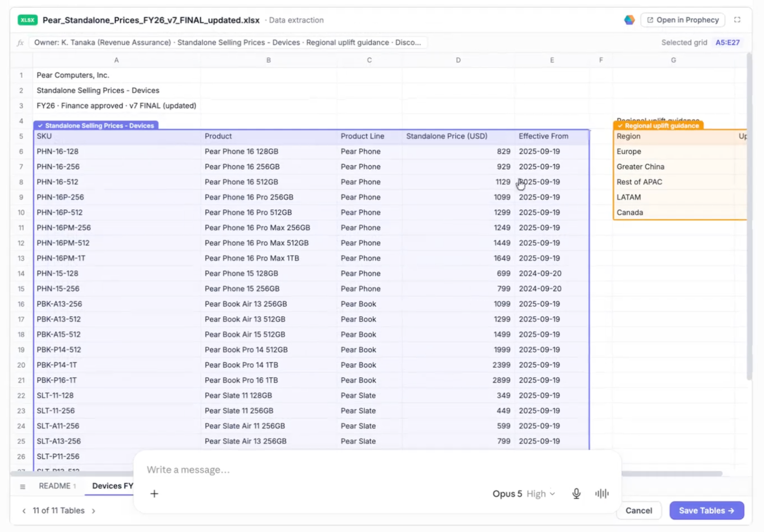Click the Effective From header cell
This screenshot has width=764, height=532.
[x=552, y=136]
